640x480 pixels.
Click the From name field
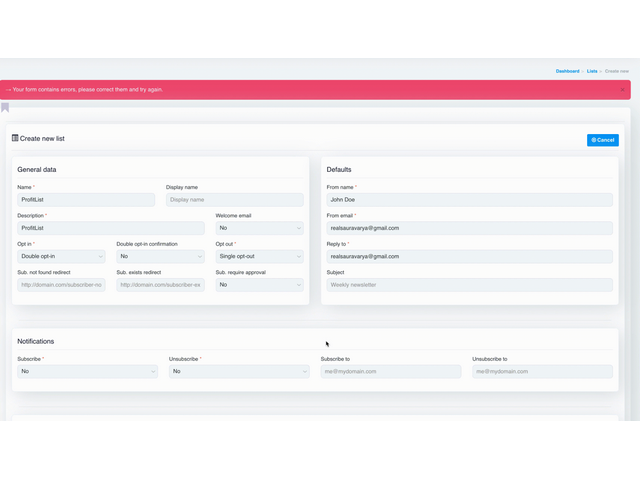coord(469,200)
